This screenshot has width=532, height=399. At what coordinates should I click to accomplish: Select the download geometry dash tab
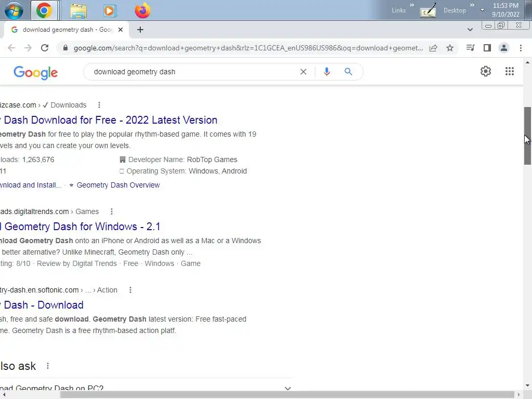66,30
